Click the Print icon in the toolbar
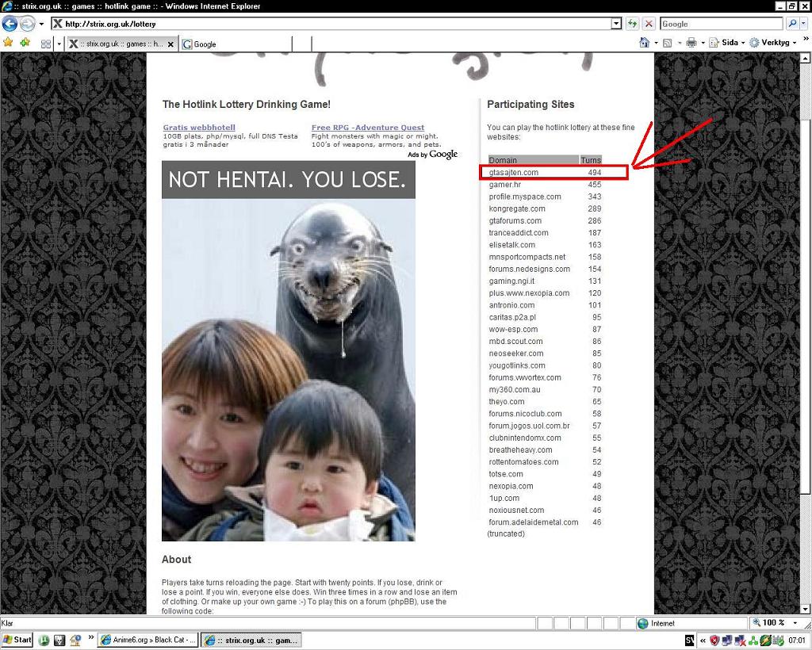 691,43
